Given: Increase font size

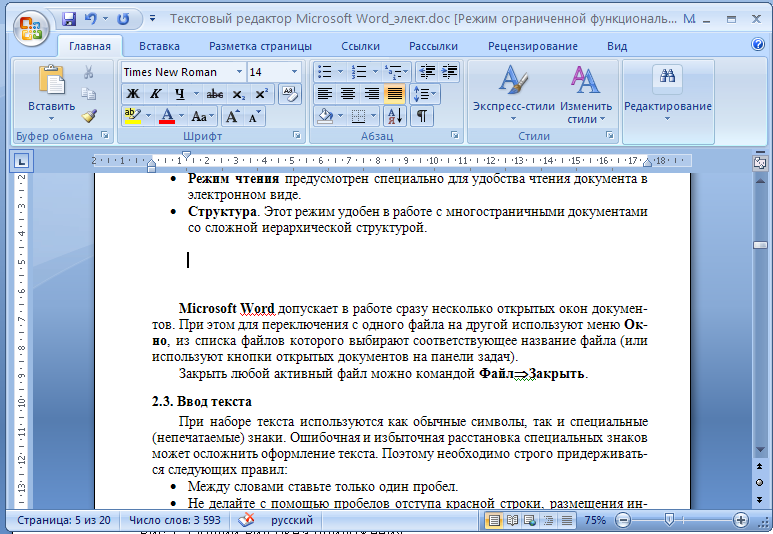Looking at the screenshot, I should (232, 116).
